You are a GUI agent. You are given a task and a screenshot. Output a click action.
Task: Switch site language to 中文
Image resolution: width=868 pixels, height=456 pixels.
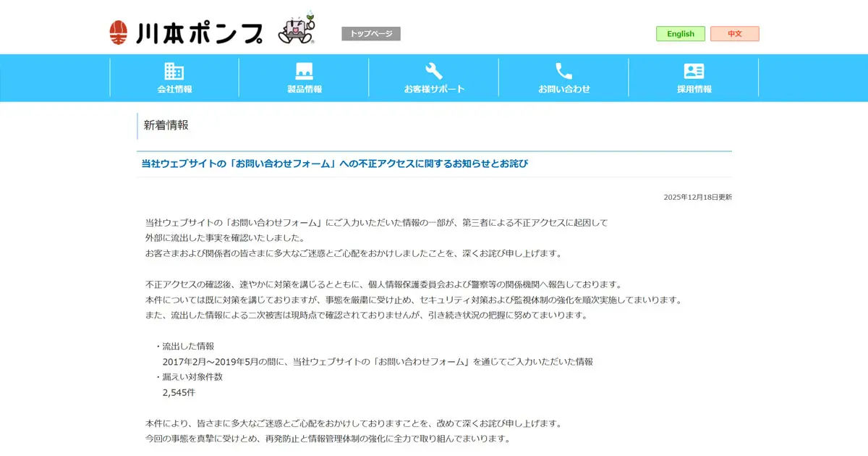tap(734, 33)
